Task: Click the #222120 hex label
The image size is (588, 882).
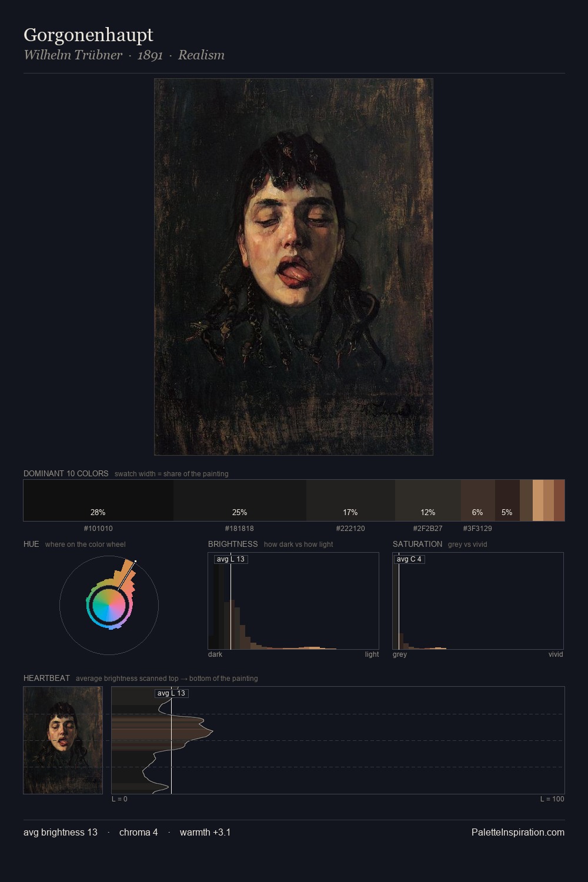Action: pos(350,529)
